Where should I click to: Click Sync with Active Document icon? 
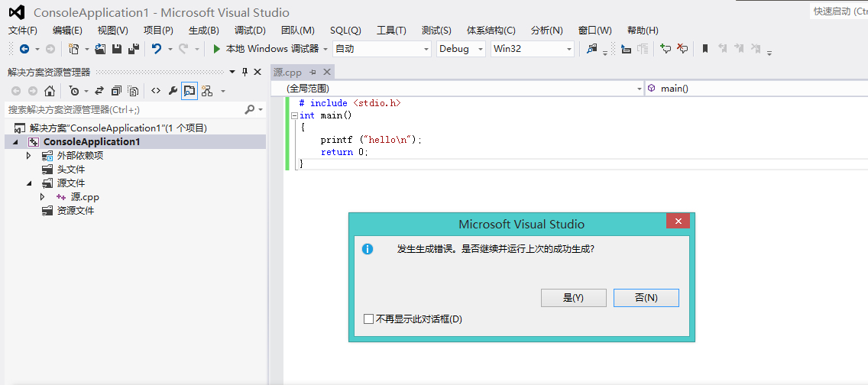[99, 91]
